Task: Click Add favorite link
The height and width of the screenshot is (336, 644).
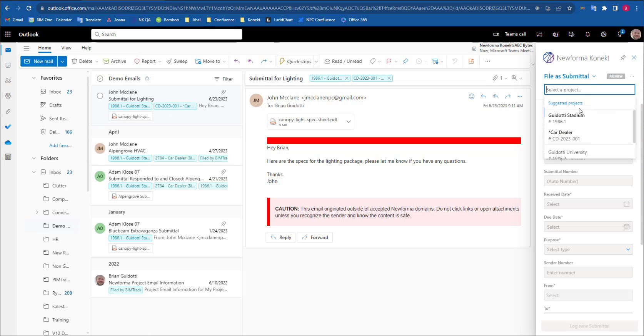Action: click(60, 145)
